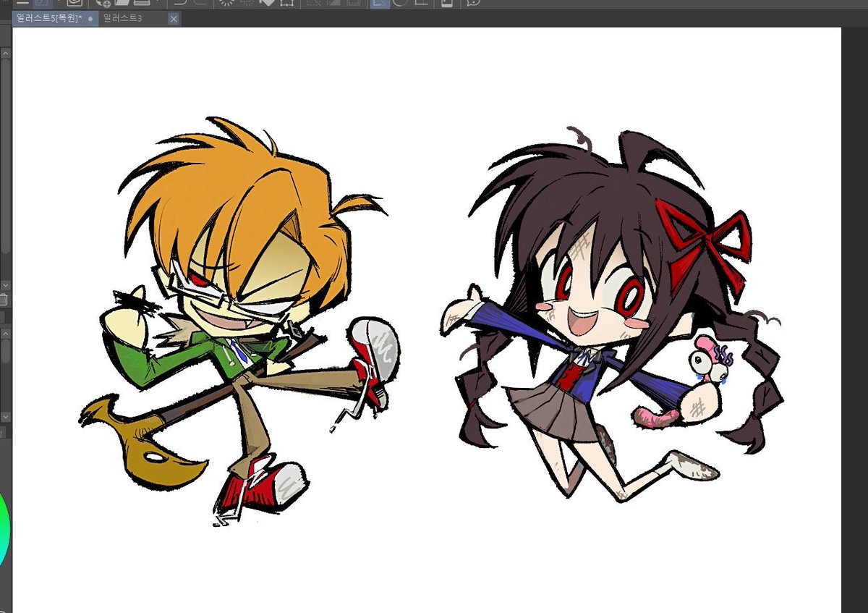Click the transform icon in the top command bar
The image size is (868, 613).
[286, 3]
